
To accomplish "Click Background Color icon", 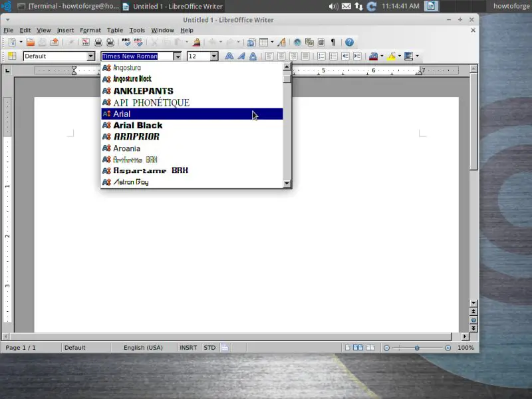I will (x=408, y=56).
